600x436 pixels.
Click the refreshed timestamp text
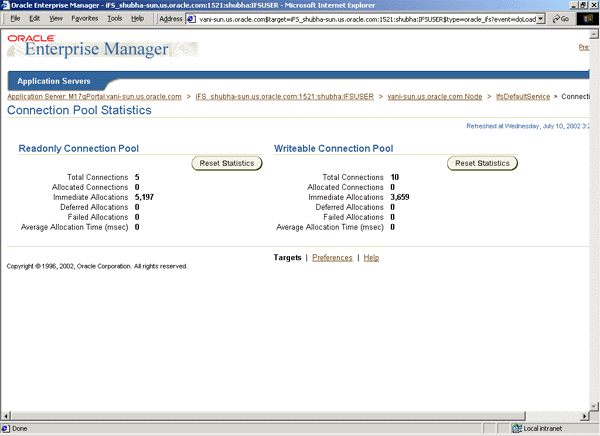[x=527, y=126]
